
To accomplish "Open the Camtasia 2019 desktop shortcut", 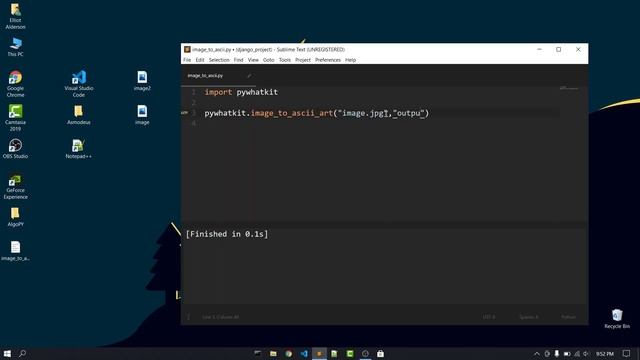I will (x=16, y=118).
